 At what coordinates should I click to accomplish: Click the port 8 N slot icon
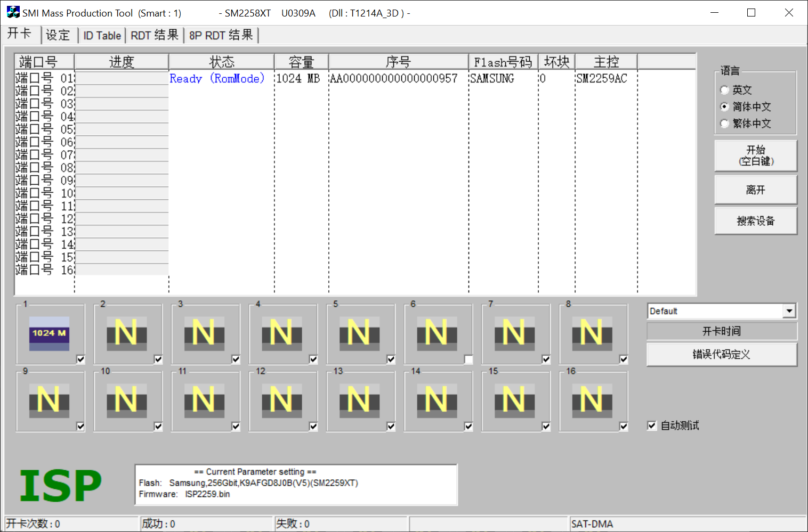592,333
